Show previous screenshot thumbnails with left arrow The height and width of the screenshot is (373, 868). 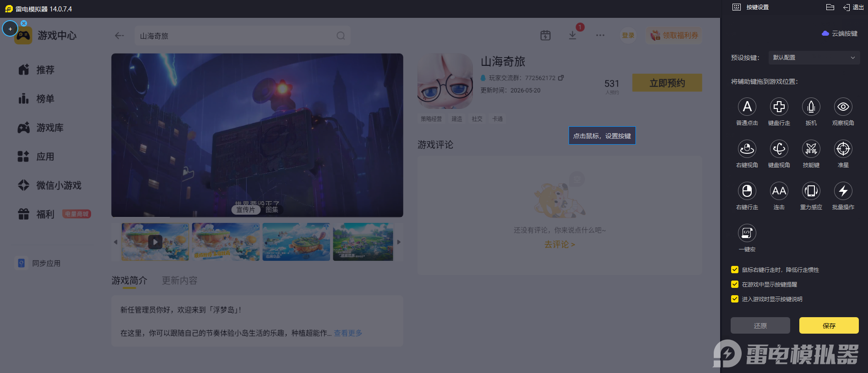click(x=115, y=242)
